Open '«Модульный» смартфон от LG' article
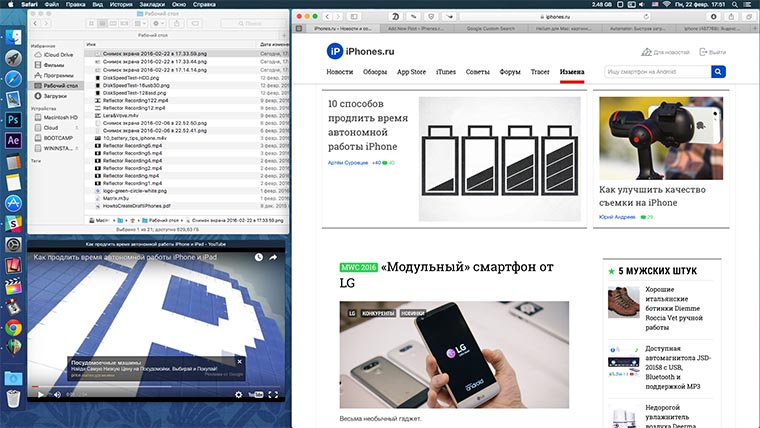The width and height of the screenshot is (760, 428). [x=446, y=275]
